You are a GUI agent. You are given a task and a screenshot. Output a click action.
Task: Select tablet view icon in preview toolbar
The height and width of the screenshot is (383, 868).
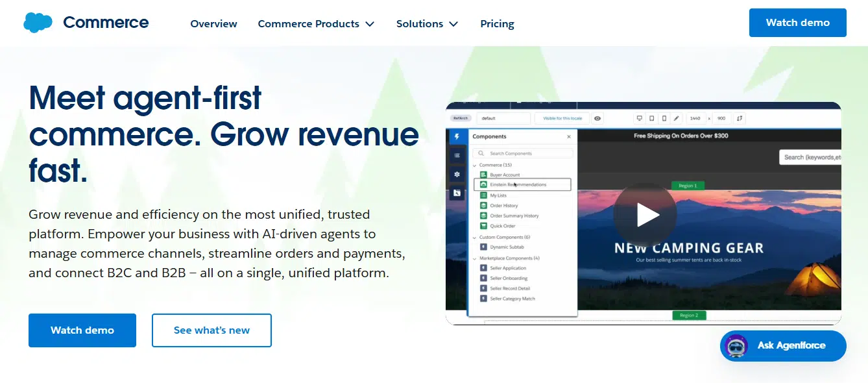[651, 119]
